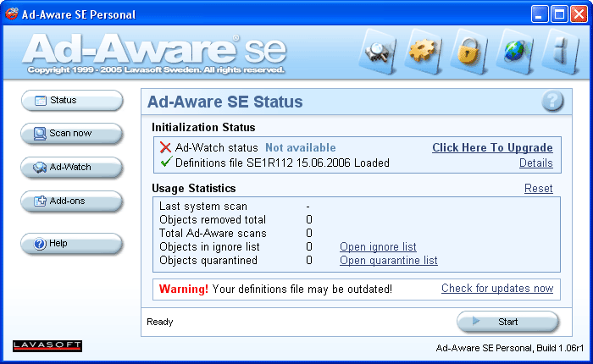The image size is (593, 364).
Task: Click the round question mark help icon
Action: pyautogui.click(x=552, y=101)
